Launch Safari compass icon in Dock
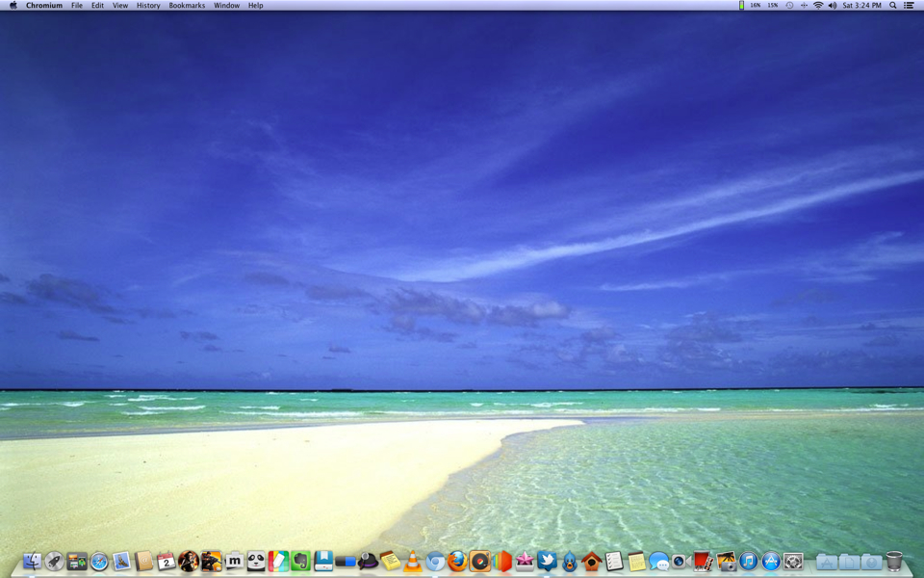 (x=99, y=561)
